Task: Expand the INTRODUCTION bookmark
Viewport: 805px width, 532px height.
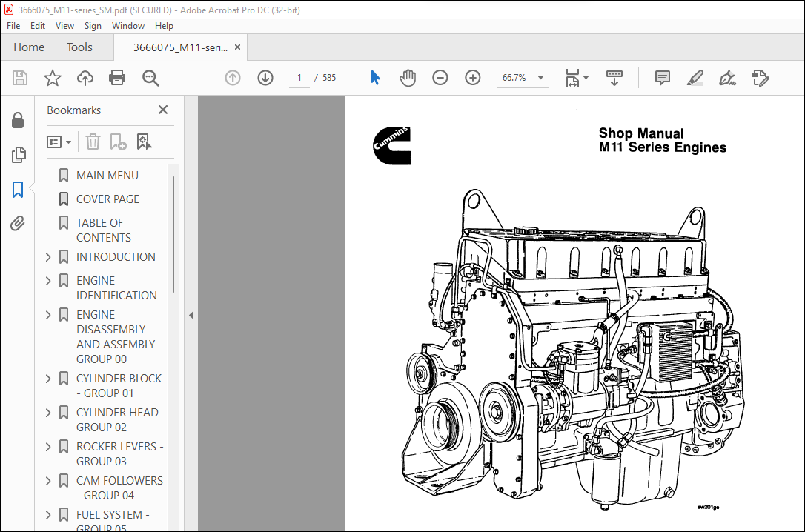Action: (48, 257)
